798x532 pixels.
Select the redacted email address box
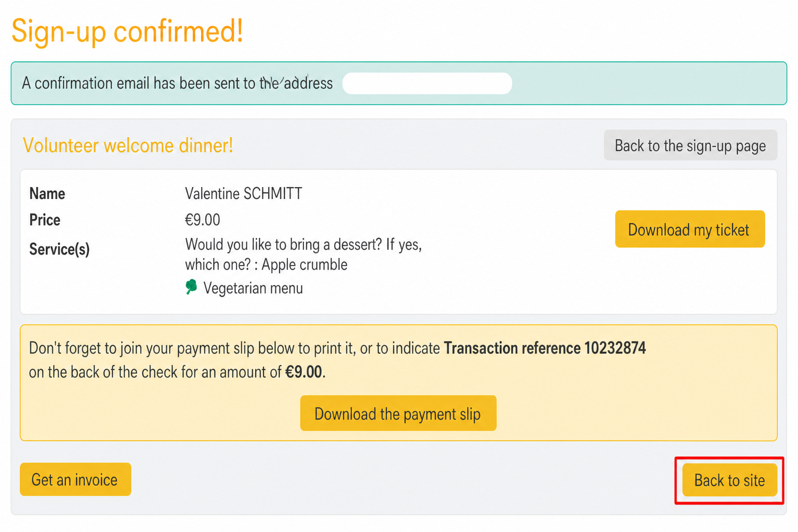coord(427,83)
